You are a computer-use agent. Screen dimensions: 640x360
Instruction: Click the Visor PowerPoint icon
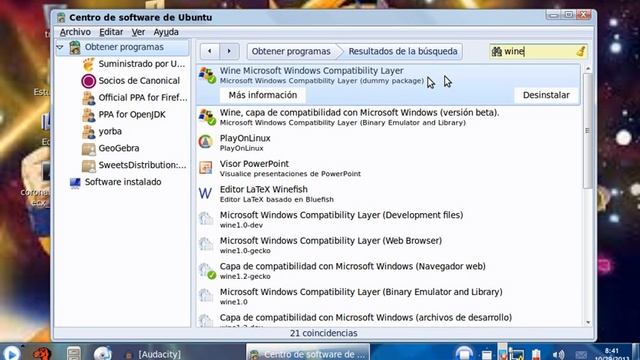tap(205, 168)
